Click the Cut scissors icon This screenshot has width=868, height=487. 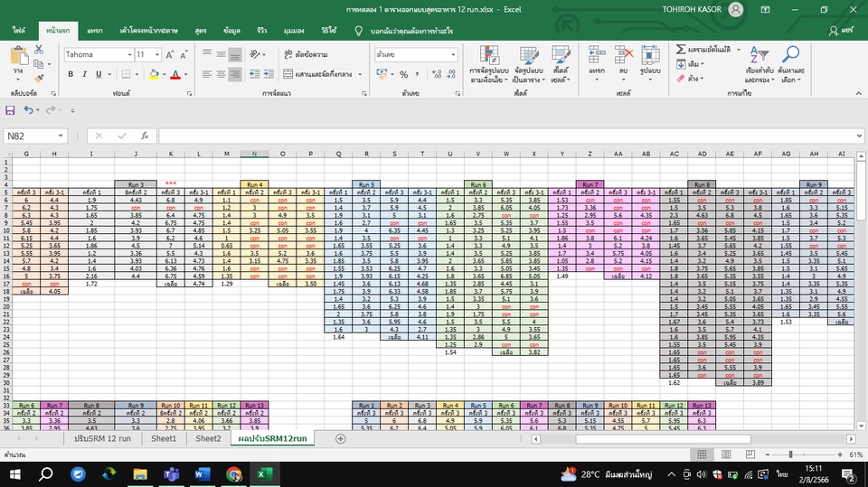39,50
